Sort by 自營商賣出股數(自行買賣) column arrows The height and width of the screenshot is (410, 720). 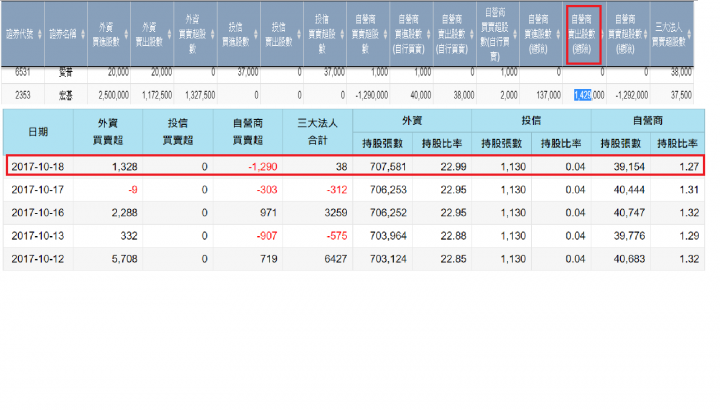point(472,34)
